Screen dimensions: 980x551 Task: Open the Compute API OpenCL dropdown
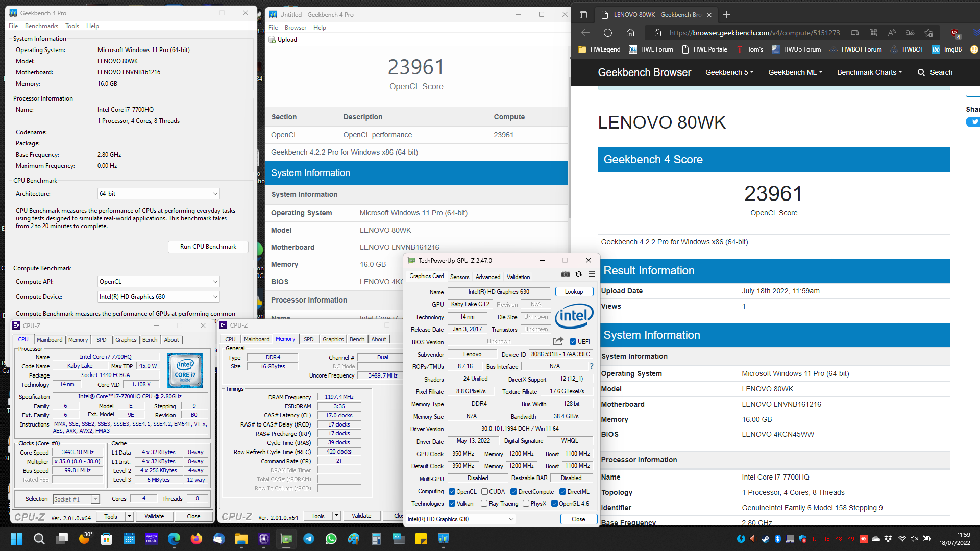click(159, 282)
